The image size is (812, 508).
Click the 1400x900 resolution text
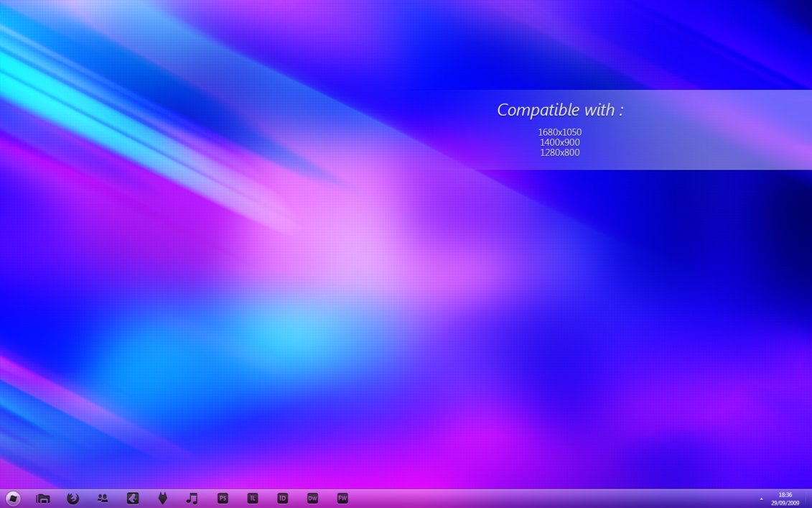(560, 142)
